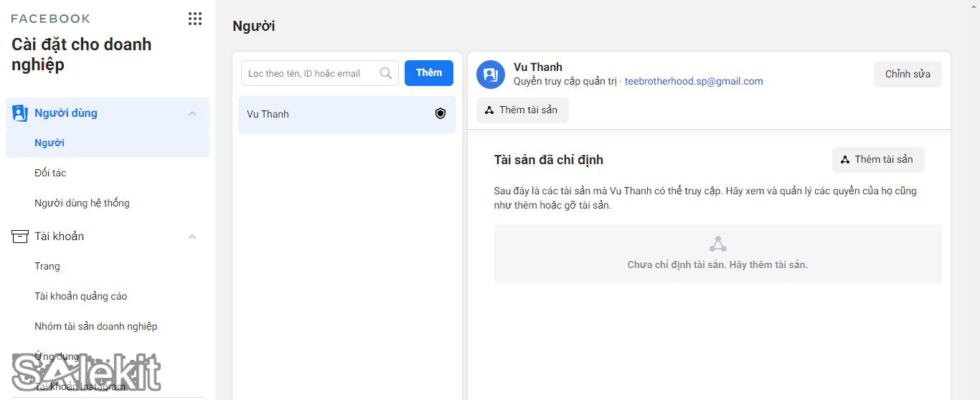Select Người dùng hệ thống in sidebar

[82, 203]
